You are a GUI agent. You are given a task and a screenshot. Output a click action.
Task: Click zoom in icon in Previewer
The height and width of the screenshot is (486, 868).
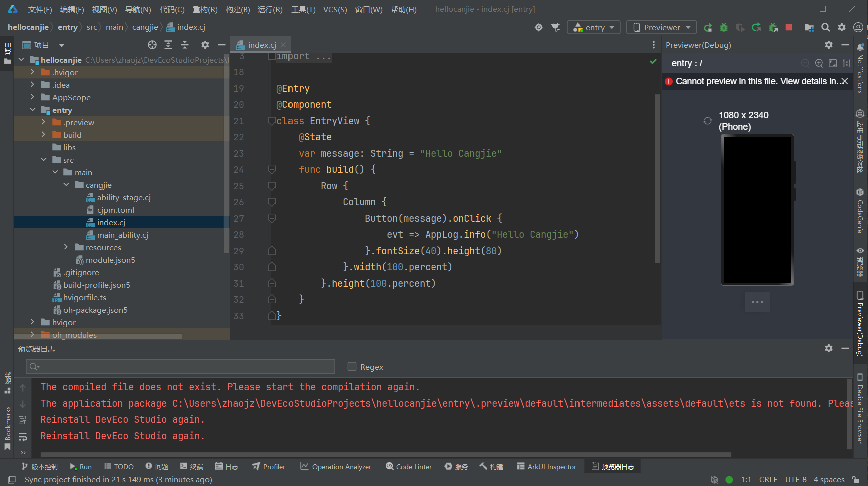point(819,63)
